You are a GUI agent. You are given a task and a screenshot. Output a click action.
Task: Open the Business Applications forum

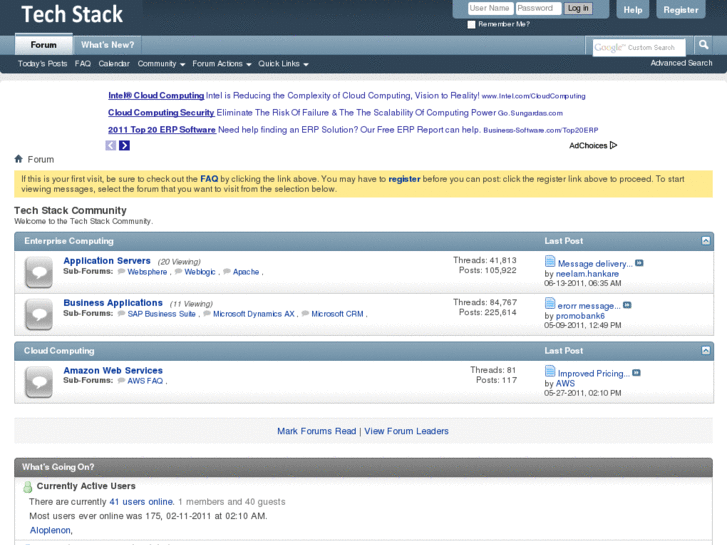113,303
